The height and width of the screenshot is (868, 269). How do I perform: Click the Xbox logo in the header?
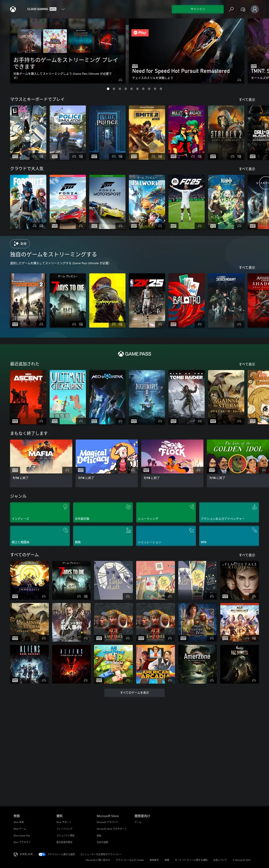click(x=13, y=9)
